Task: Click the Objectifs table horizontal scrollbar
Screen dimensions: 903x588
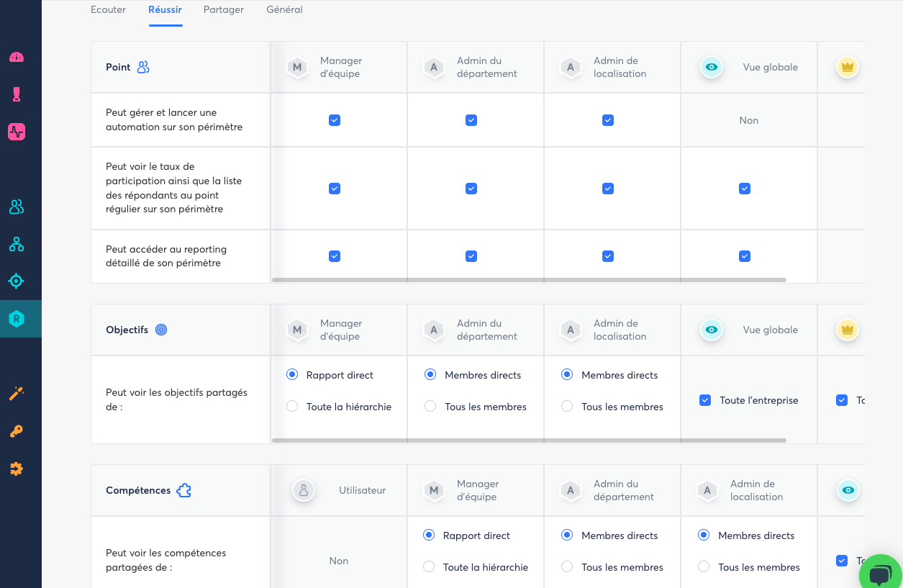Action: click(x=529, y=440)
